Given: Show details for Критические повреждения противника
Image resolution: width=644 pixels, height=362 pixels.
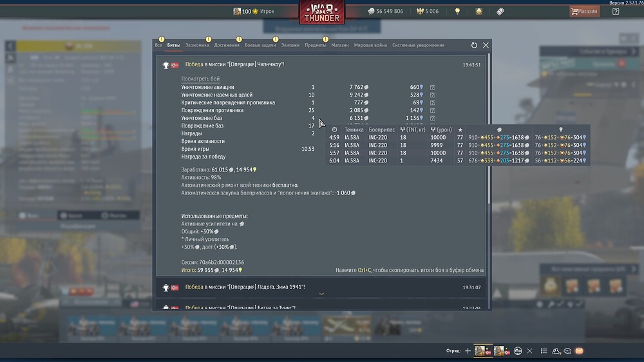Looking at the screenshot, I should (x=433, y=102).
